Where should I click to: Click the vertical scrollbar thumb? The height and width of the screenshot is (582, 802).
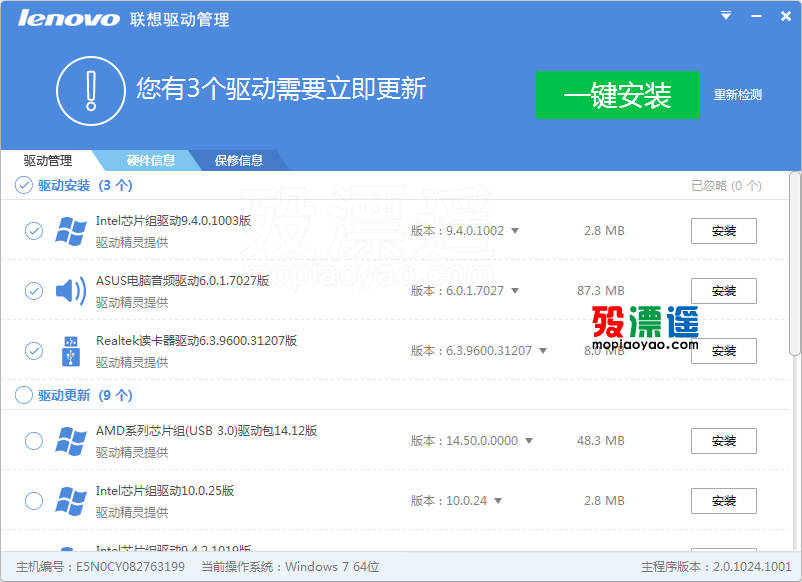click(x=794, y=263)
